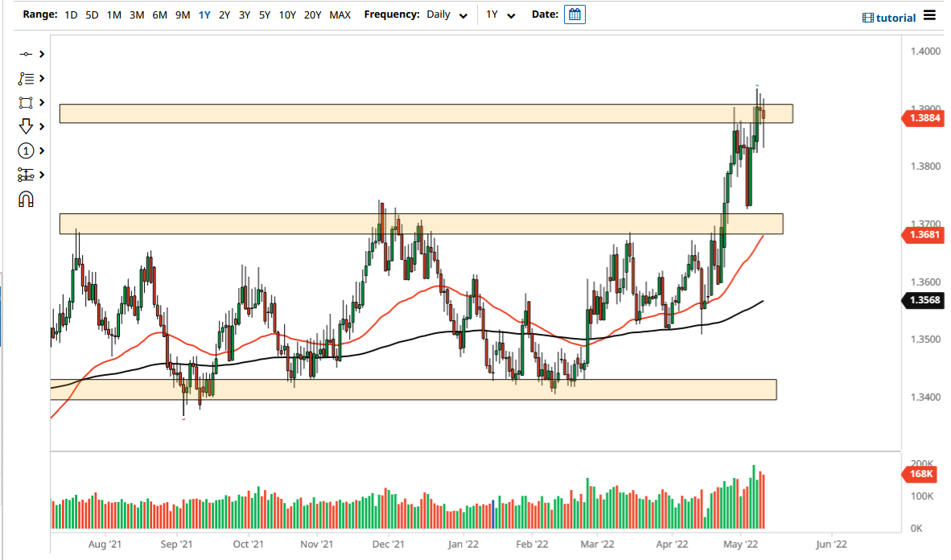Open the date picker calendar icon
Viewport: 951px width, 560px height.
pos(574,14)
